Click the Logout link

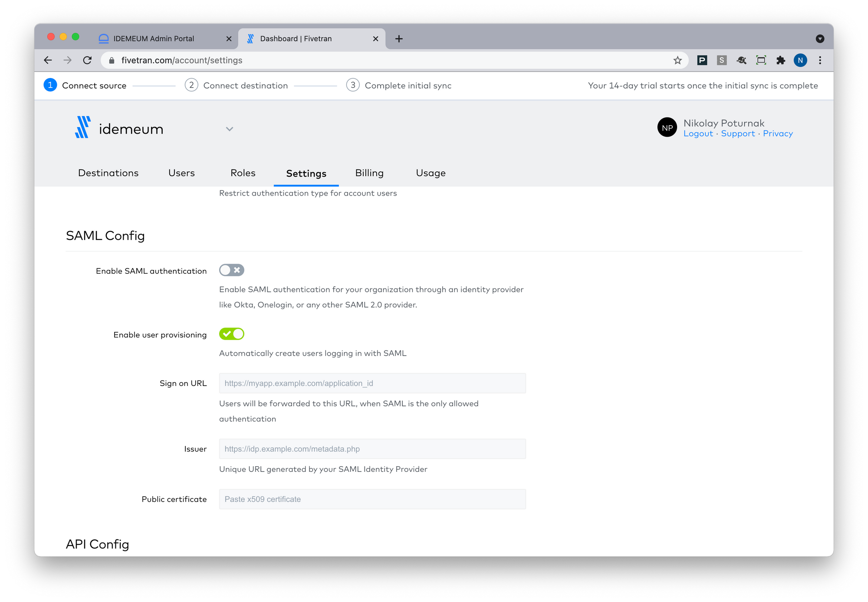[x=698, y=134]
